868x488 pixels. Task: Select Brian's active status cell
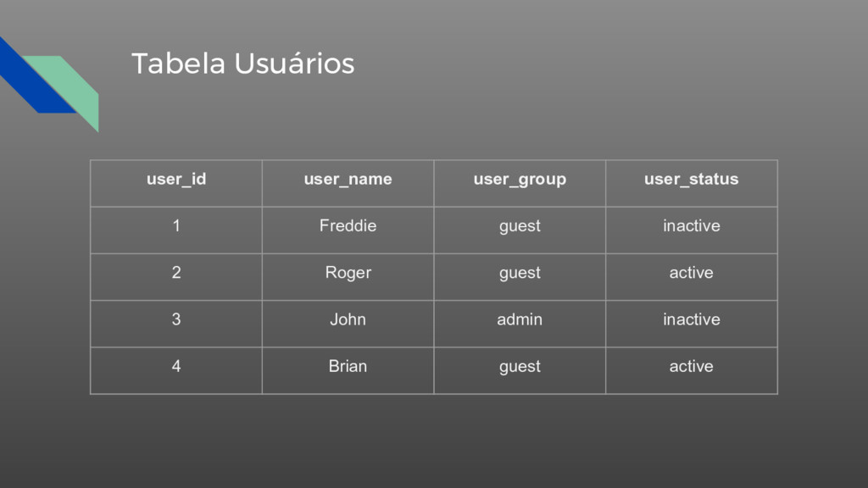click(692, 371)
